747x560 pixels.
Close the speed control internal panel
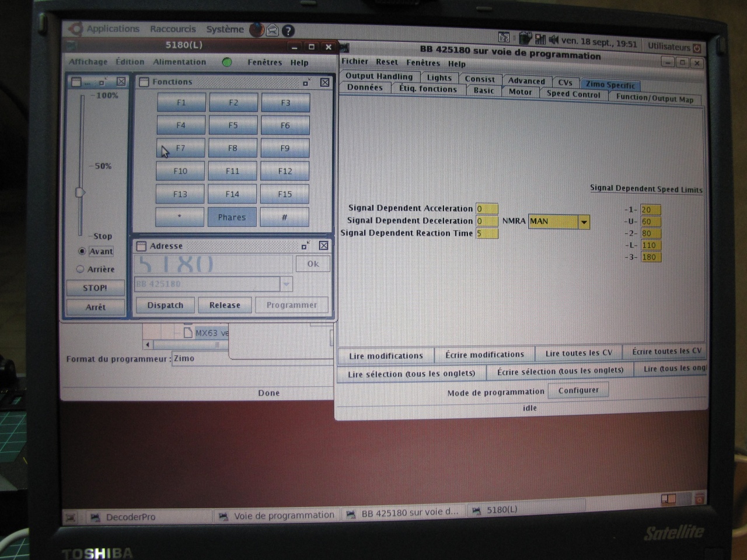coord(121,82)
